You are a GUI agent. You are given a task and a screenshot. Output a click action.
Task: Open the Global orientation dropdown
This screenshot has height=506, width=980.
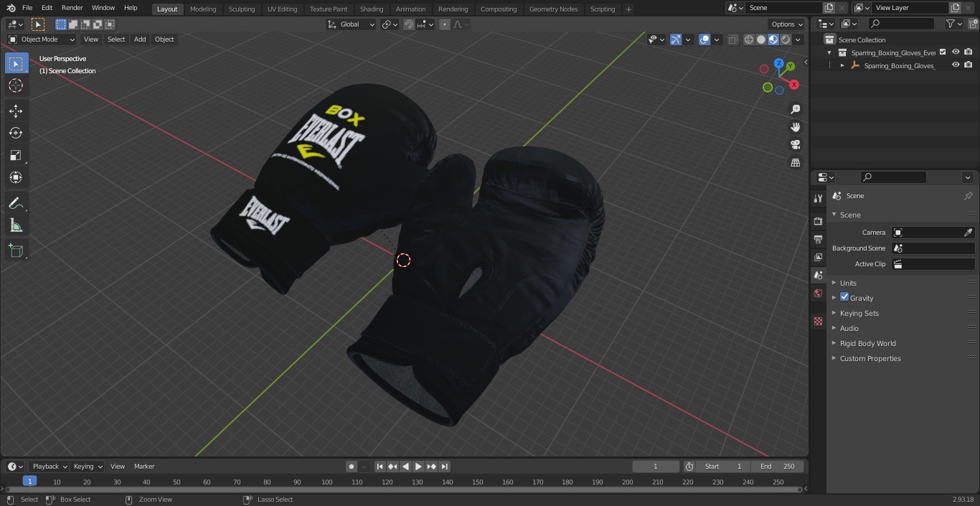coord(352,24)
